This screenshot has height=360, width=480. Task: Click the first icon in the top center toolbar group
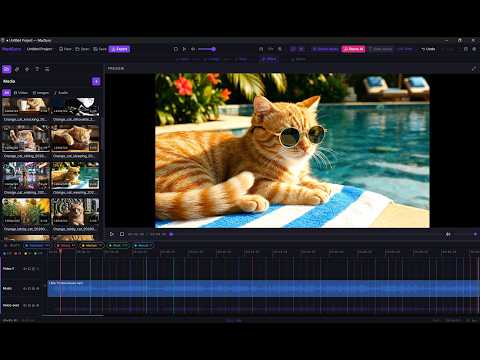click(x=176, y=49)
